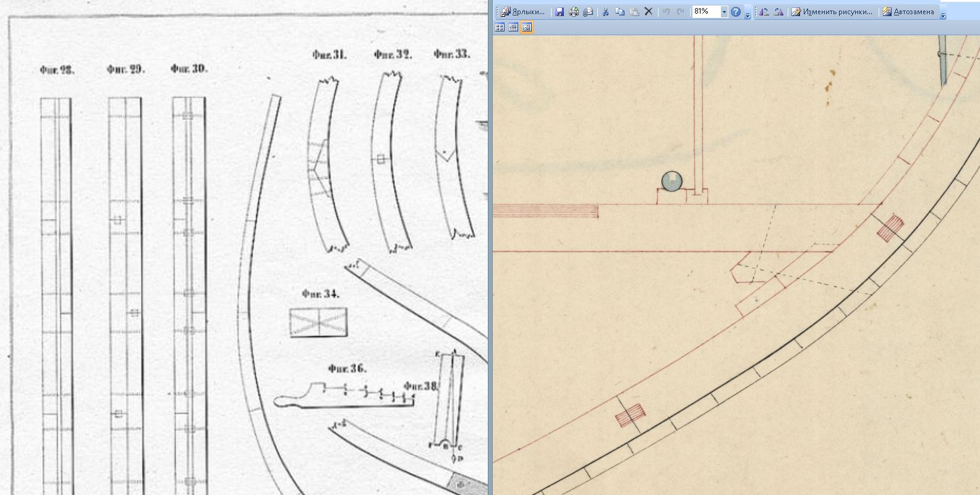This screenshot has width=980, height=495.
Task: Switch to single picture view icon
Action: pos(527,27)
